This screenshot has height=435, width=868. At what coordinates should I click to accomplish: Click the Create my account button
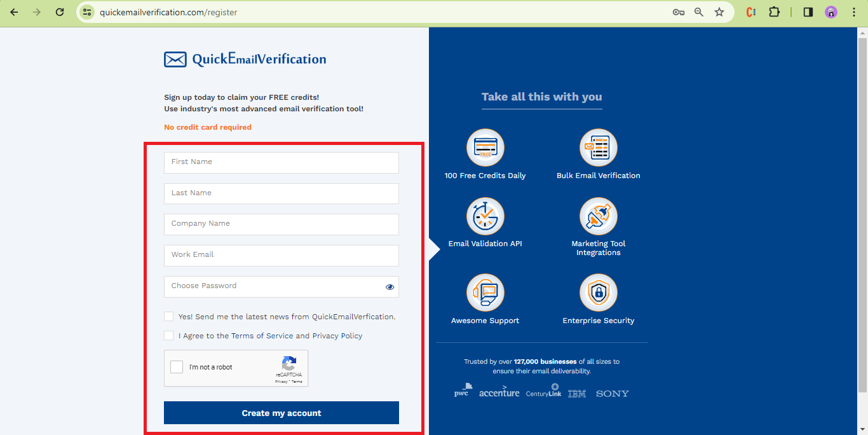point(281,413)
